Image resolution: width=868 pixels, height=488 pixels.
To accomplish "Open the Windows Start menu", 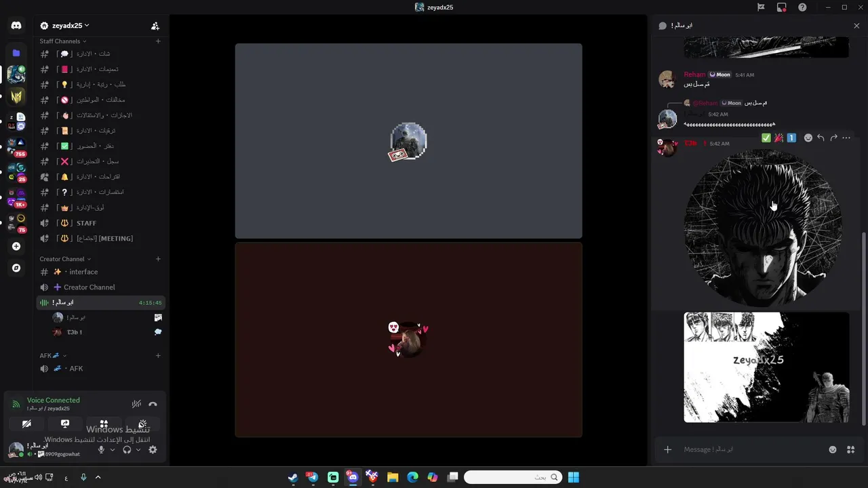I will [574, 477].
